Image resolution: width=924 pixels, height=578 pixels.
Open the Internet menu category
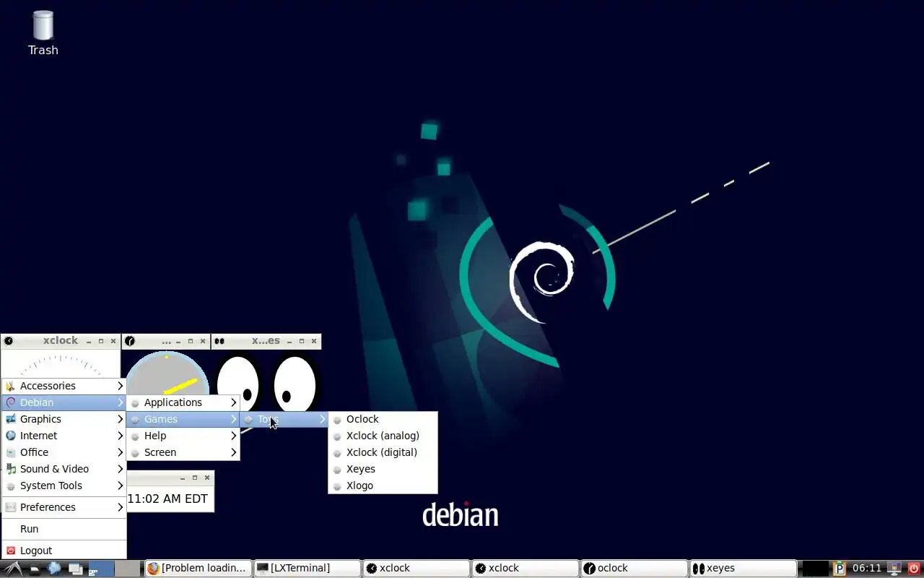point(64,436)
